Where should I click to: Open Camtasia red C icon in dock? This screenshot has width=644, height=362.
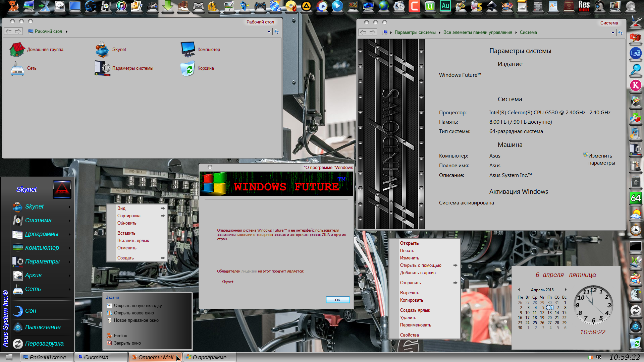pyautogui.click(x=415, y=6)
